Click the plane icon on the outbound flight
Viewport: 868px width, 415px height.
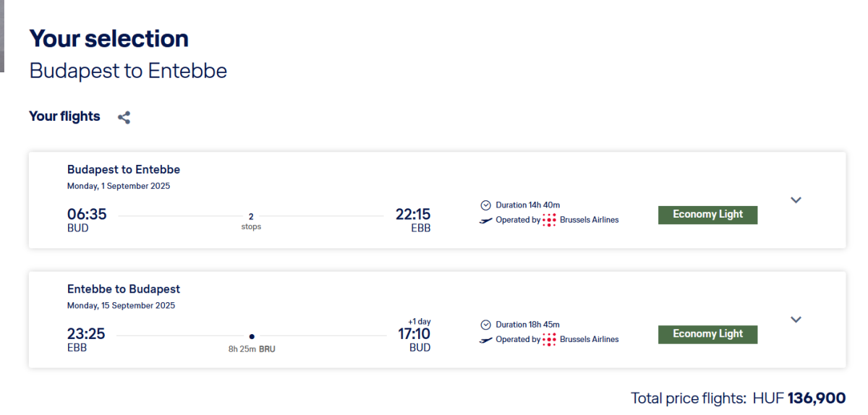486,221
